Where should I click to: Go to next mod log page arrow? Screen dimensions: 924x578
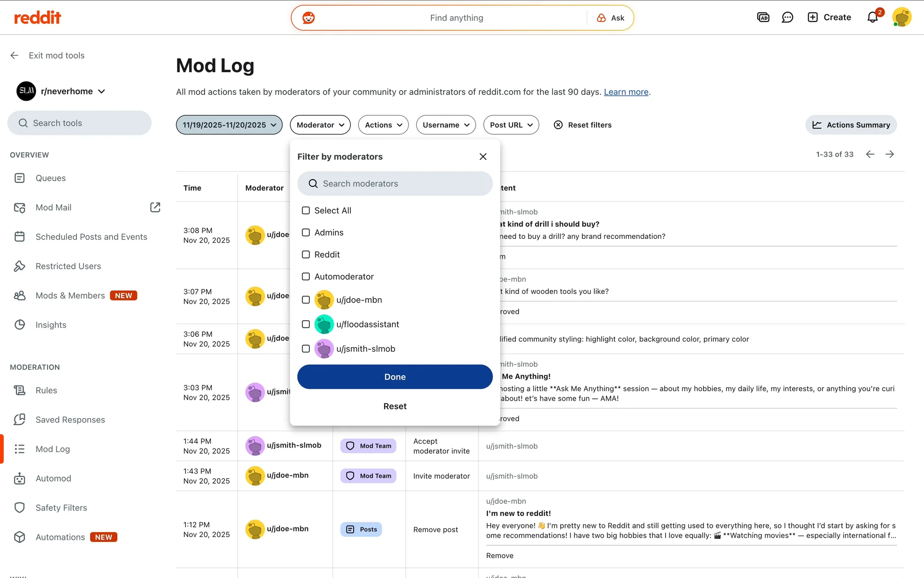(890, 154)
